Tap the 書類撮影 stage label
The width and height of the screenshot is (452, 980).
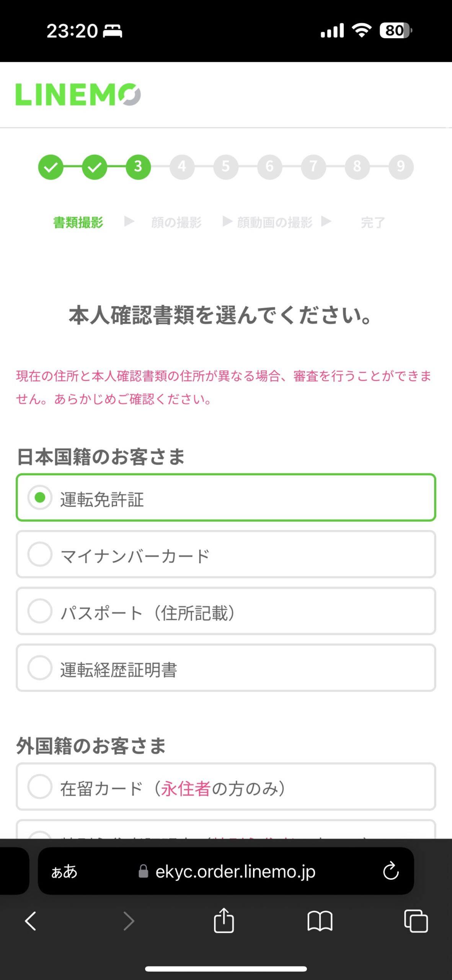pyautogui.click(x=78, y=222)
